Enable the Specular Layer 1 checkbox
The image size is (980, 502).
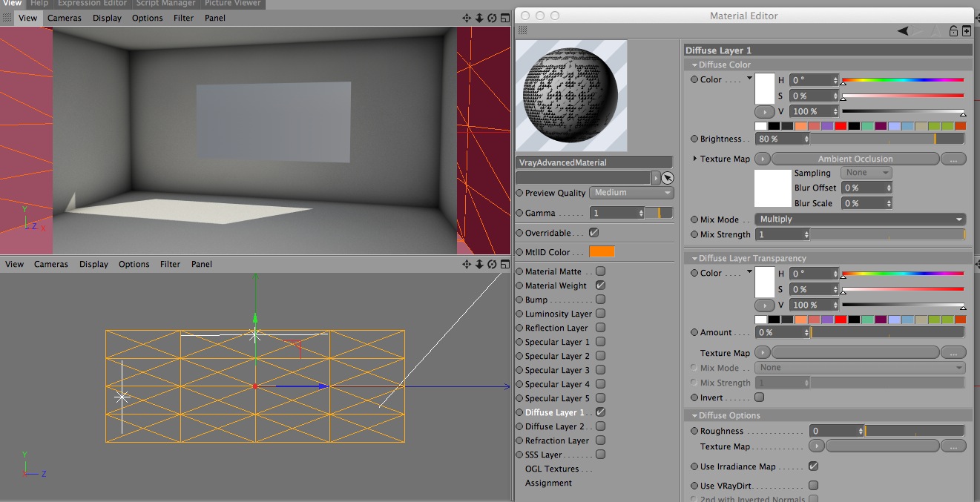(x=600, y=342)
